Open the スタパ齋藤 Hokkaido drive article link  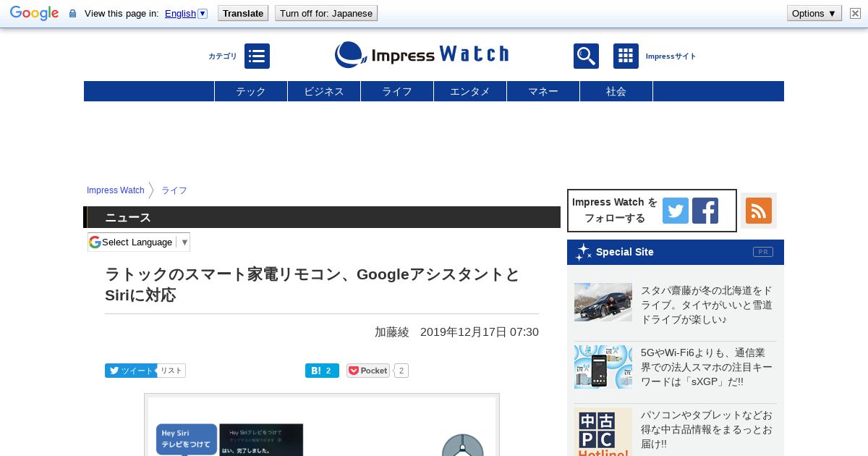707,305
